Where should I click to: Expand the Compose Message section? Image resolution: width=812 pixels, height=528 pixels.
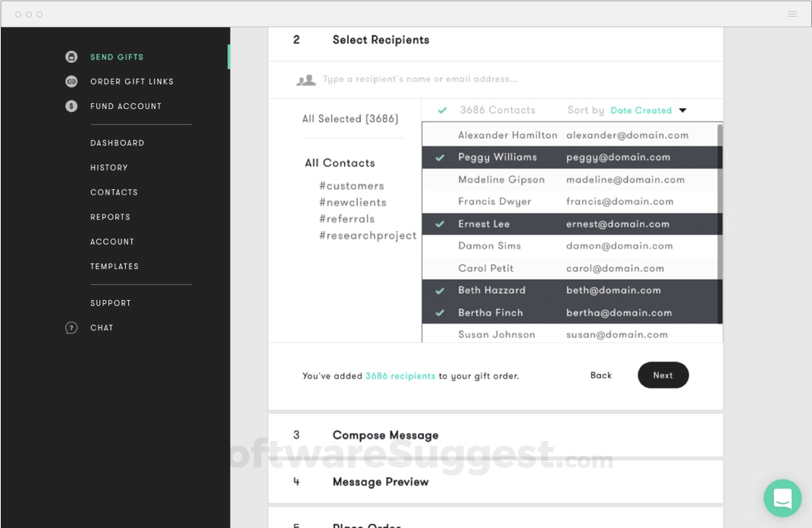pos(385,435)
